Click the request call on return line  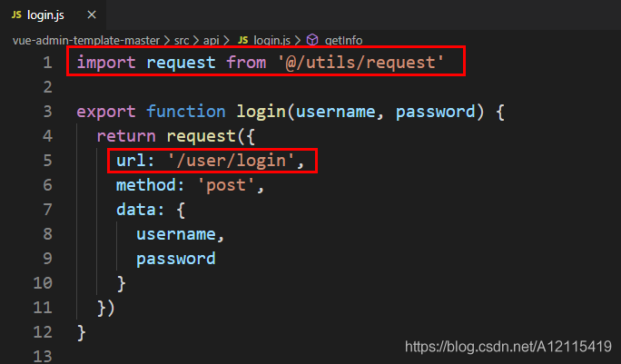(202, 136)
